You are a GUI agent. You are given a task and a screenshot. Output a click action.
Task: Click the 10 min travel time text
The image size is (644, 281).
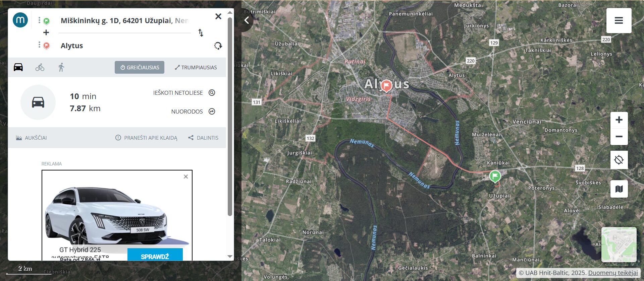click(83, 96)
